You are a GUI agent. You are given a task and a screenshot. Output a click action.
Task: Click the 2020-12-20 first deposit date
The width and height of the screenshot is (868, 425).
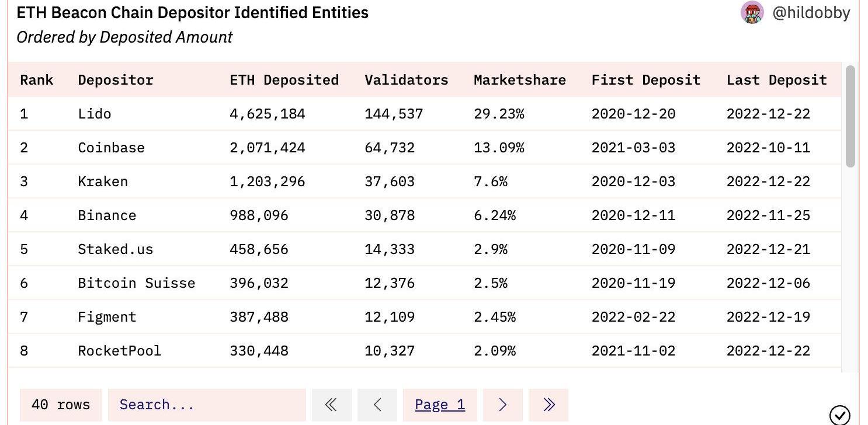tap(633, 114)
